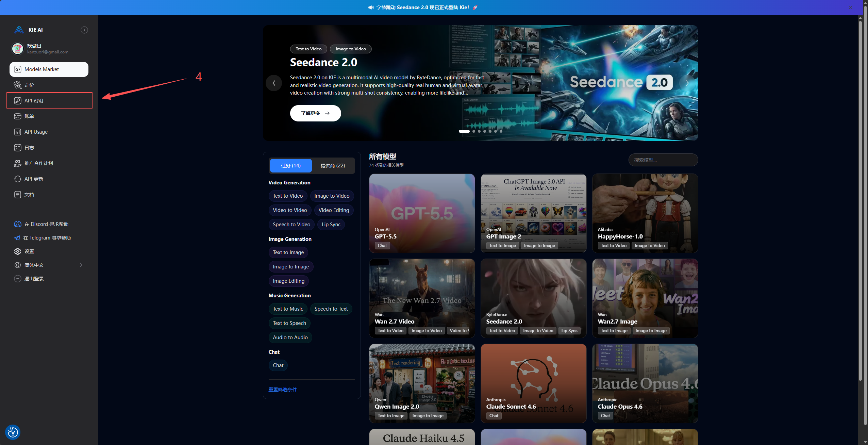Filter by Image to Image task
This screenshot has height=445, width=868.
(x=291, y=267)
